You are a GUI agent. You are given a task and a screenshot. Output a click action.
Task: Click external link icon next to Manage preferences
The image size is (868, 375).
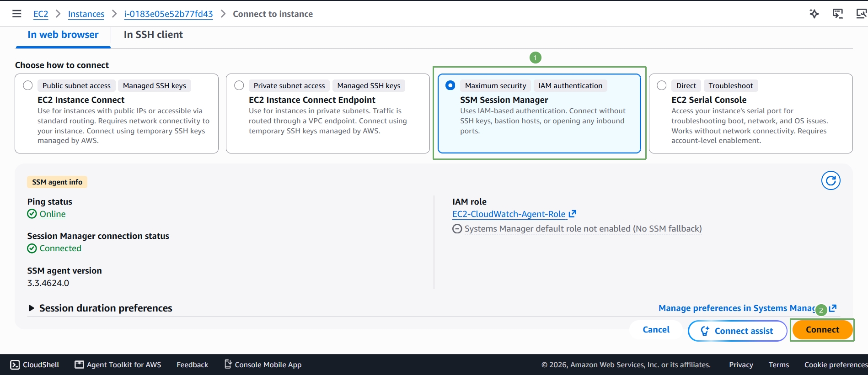coord(832,308)
